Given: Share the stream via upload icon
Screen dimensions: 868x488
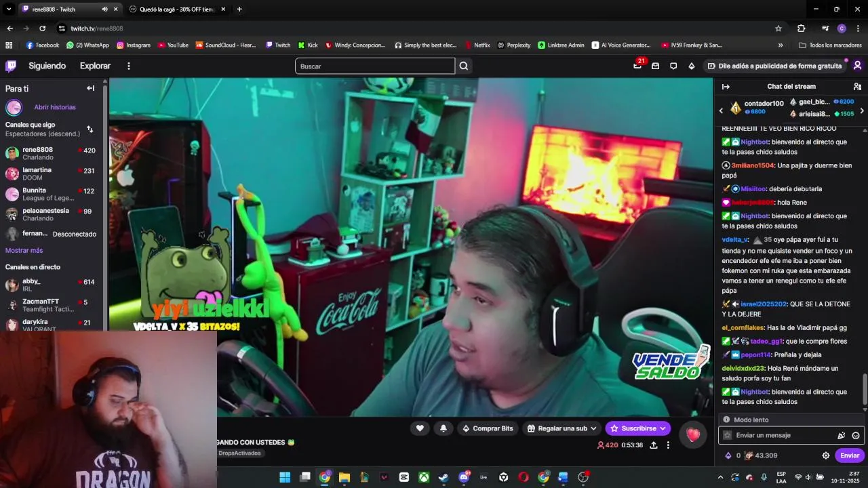Looking at the screenshot, I should [x=654, y=445].
